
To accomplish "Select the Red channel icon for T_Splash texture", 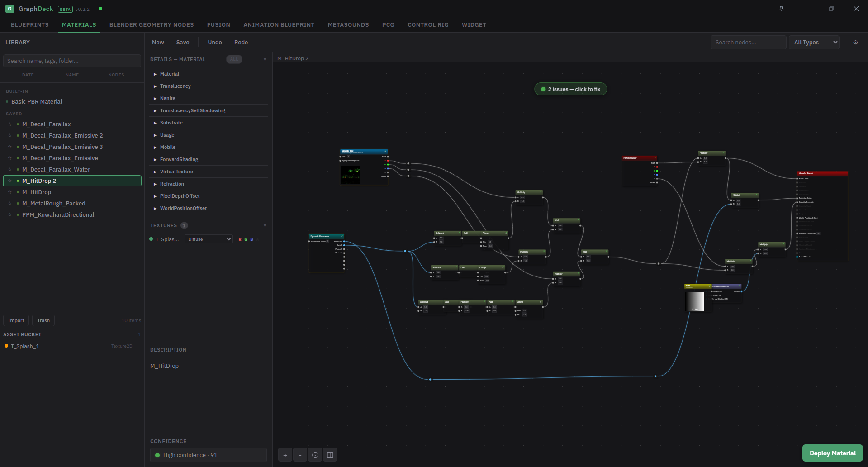I will 240,239.
